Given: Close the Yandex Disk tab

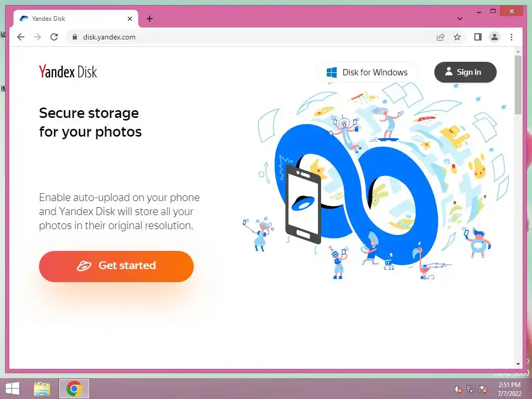Looking at the screenshot, I should 129,19.
